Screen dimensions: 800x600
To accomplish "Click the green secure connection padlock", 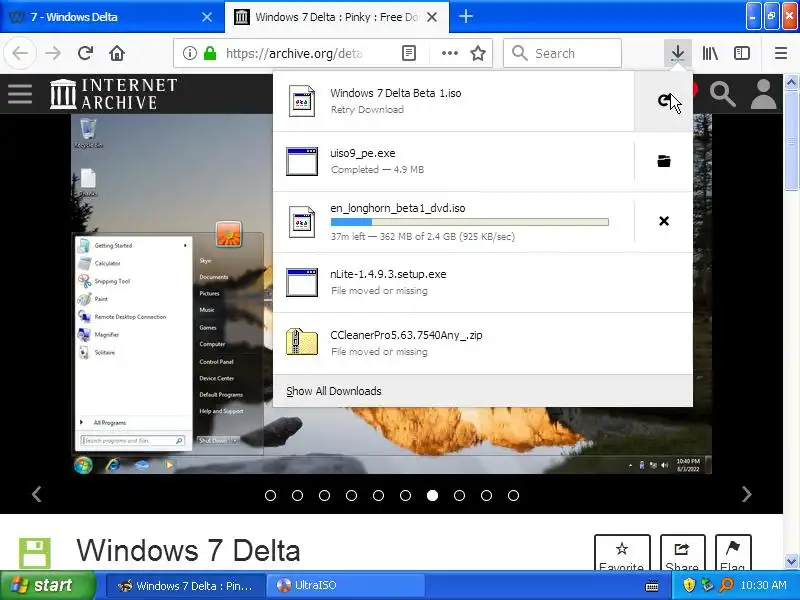I will 210,53.
